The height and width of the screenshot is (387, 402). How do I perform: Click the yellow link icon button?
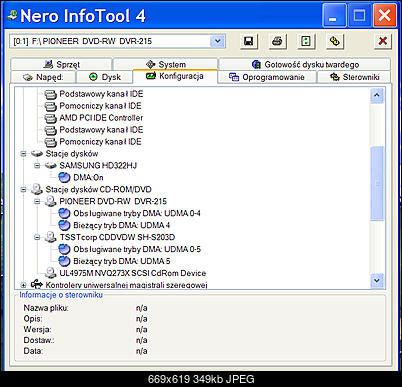[335, 41]
